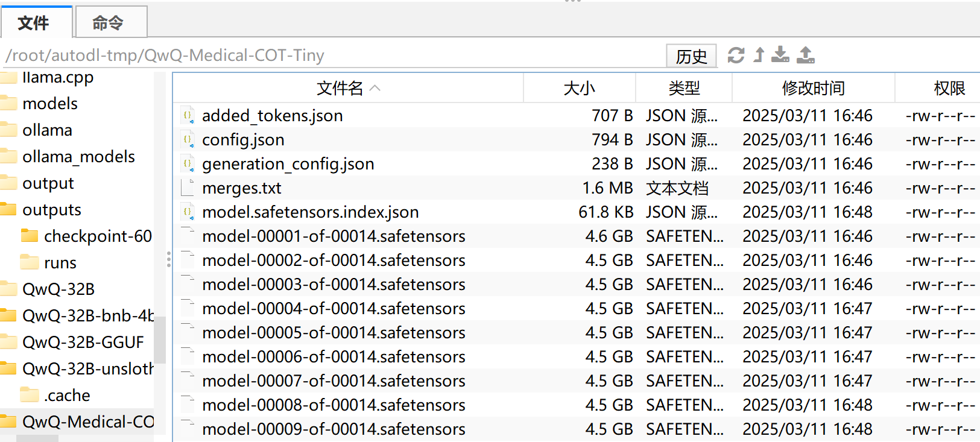This screenshot has width=980, height=442.
Task: Click the file name model.safetensors.index.json
Action: pos(311,212)
